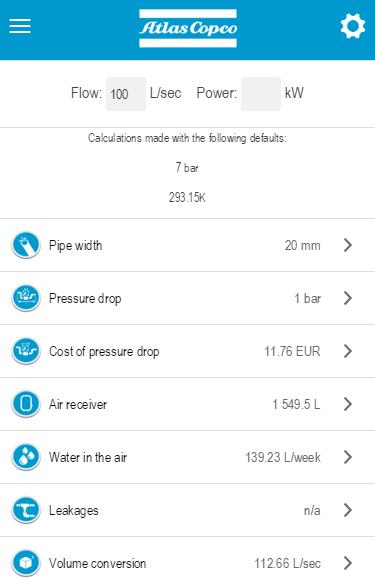
Task: Select the 11.76 EUR cost value
Action: (292, 351)
